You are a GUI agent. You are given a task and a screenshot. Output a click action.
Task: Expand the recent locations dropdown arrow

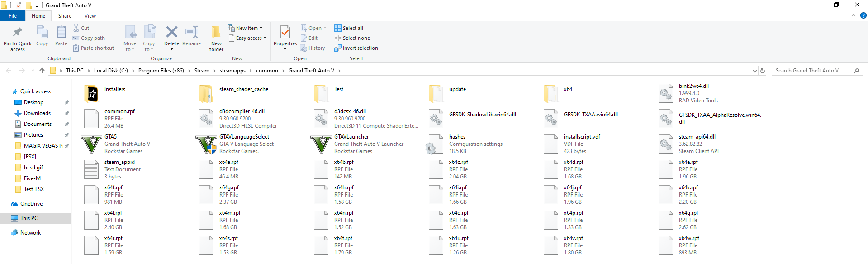pos(33,71)
